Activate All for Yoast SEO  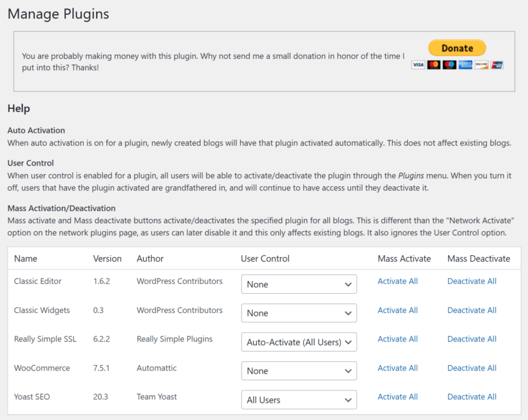(x=397, y=396)
